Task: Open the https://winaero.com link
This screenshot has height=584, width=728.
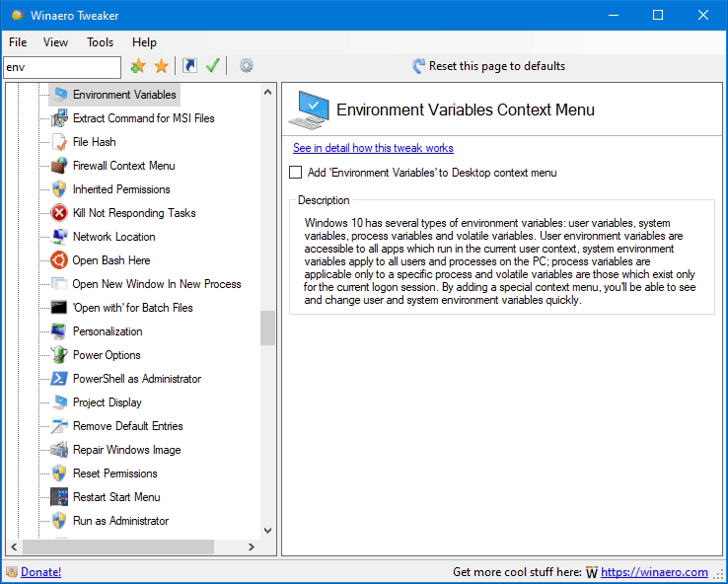Action: tap(654, 572)
